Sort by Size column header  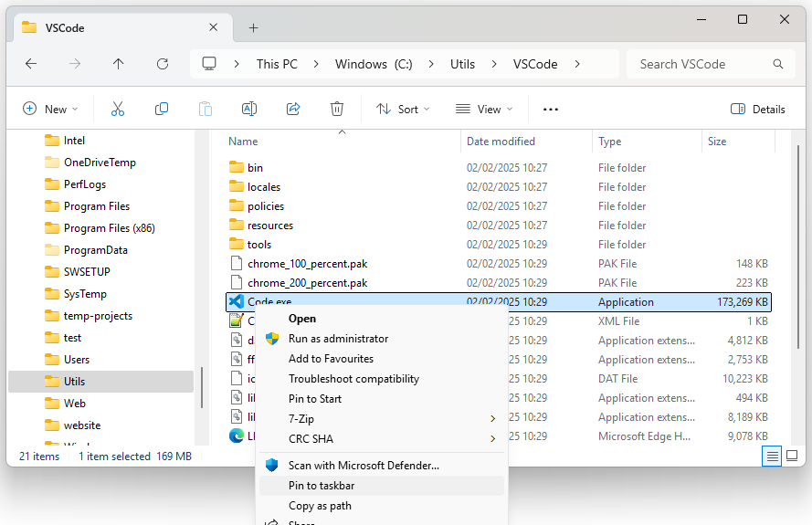[x=738, y=142]
